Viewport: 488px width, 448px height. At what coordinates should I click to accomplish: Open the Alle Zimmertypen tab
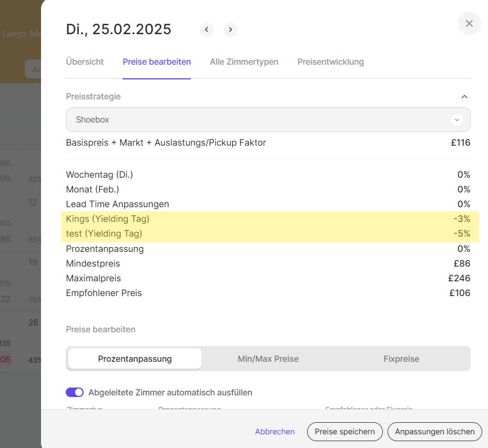coord(244,62)
